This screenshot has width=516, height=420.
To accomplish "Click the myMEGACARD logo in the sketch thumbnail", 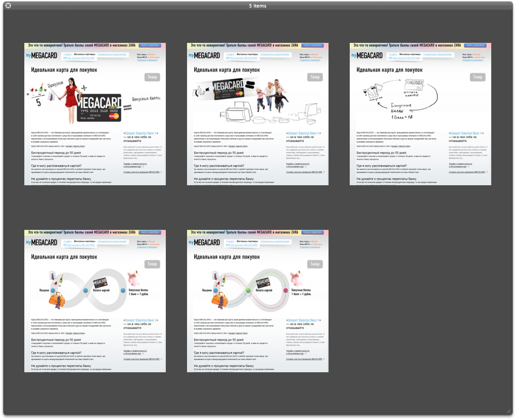I will coord(367,56).
